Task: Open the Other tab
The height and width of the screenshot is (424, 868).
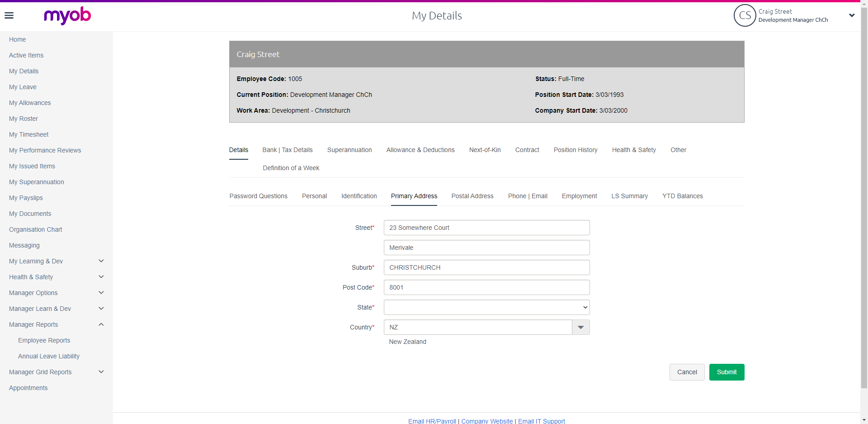Action: click(x=678, y=150)
